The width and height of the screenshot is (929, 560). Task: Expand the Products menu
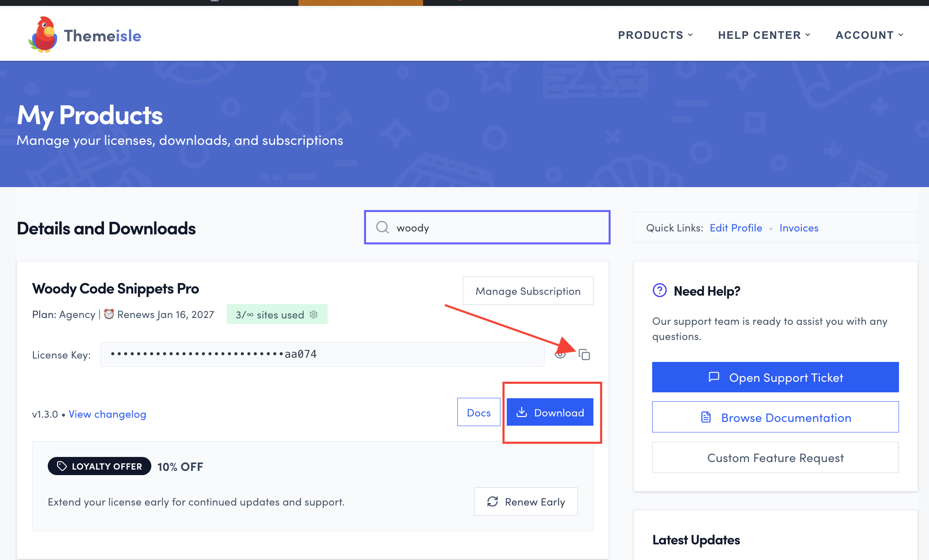(x=655, y=35)
